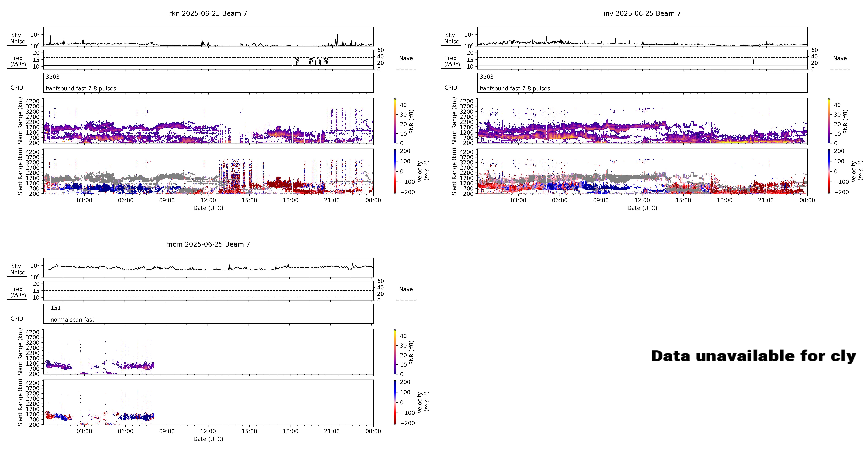The image size is (868, 462).
Task: Click the "inv 2025-06-25 Beam 7" plot title
Action: pos(642,13)
